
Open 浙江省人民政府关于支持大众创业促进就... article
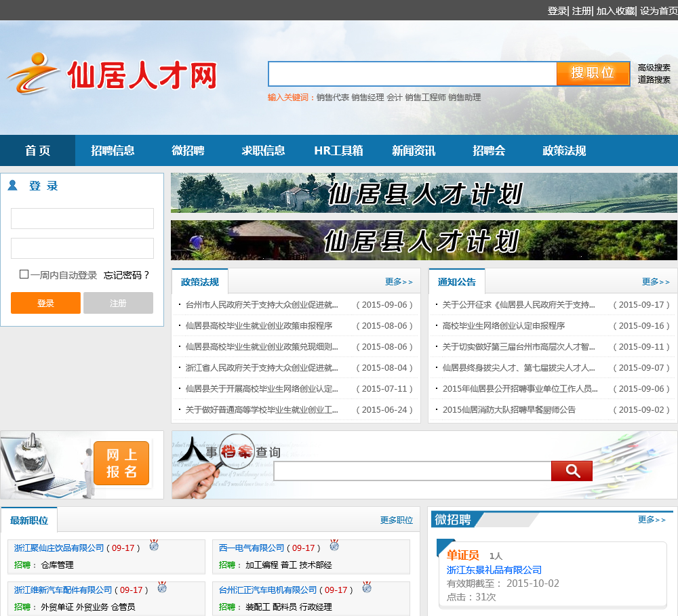click(262, 368)
